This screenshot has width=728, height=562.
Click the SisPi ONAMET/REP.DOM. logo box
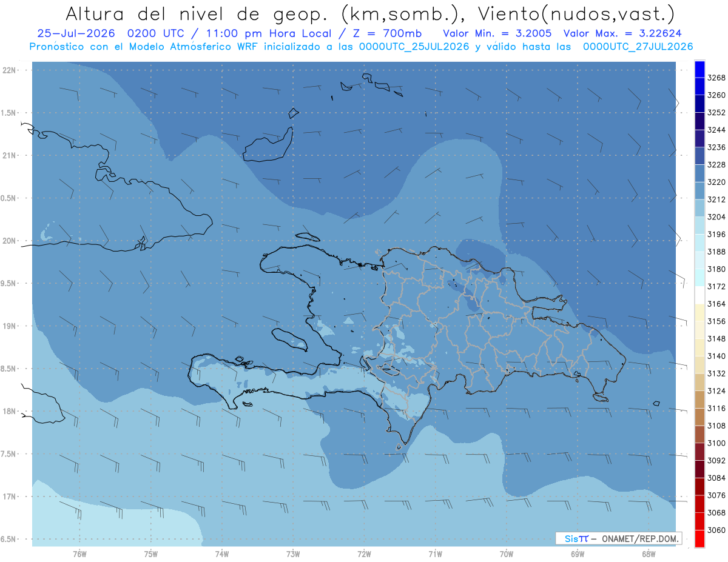(618, 538)
